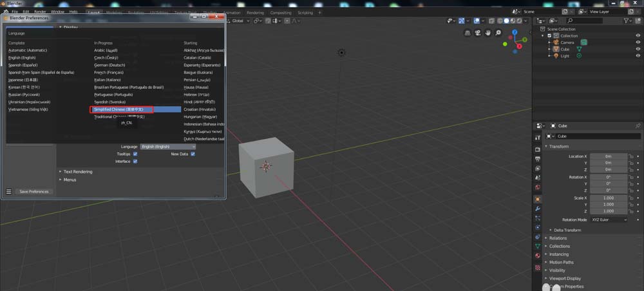Open Object Constraints properties tab
Image resolution: width=644 pixels, height=291 pixels.
pos(538,237)
